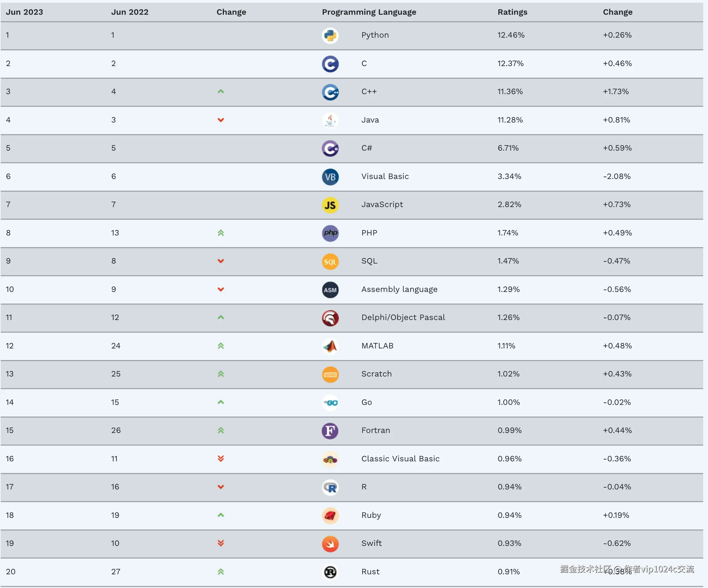Screen dimensions: 708x588
Task: Click the Programming Language column header
Action: (369, 12)
